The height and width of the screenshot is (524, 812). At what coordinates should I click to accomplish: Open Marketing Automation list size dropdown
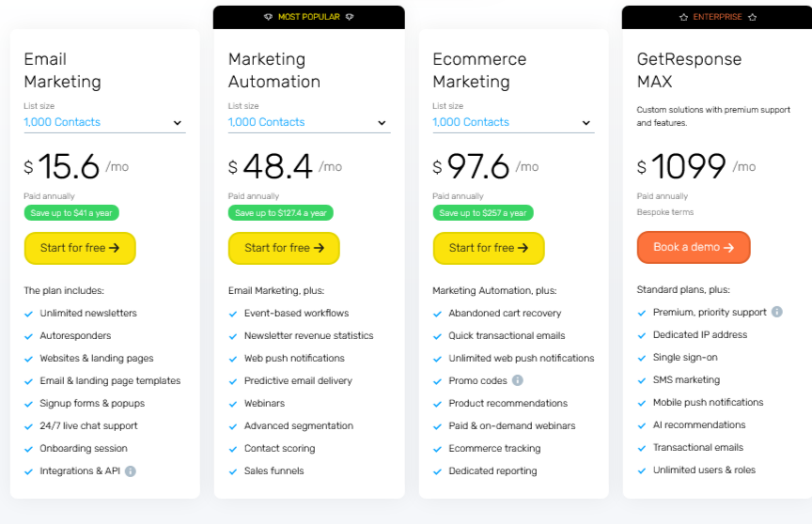pyautogui.click(x=309, y=123)
